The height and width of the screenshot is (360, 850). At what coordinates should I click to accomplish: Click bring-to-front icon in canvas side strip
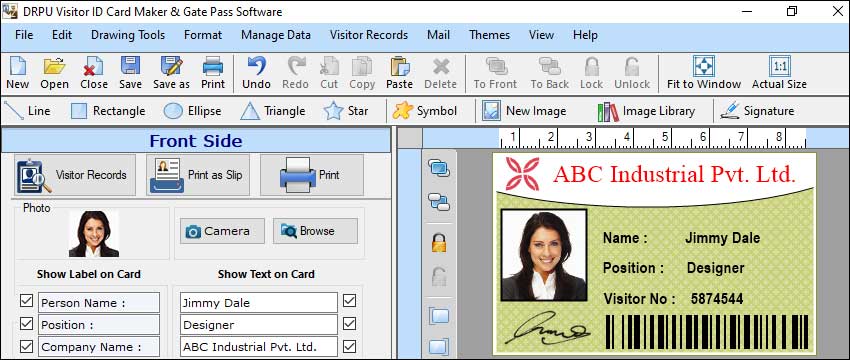pyautogui.click(x=439, y=169)
